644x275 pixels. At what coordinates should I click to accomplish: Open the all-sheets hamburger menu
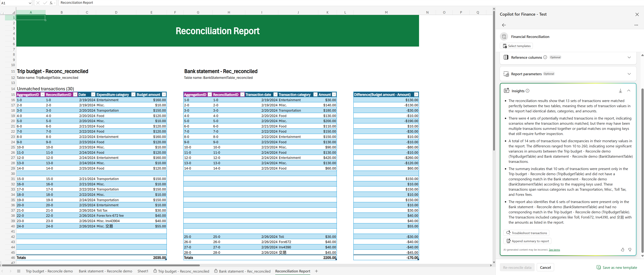coord(19,271)
